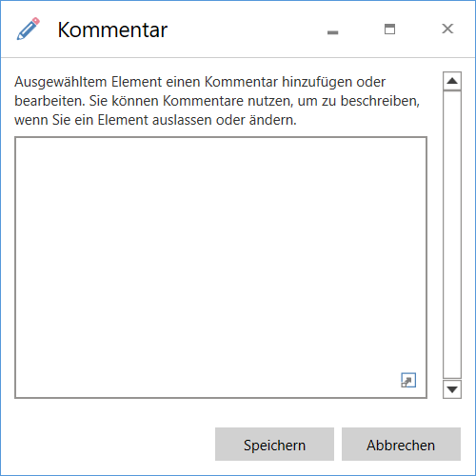Minimize the Kommentar dialog
476x476 pixels.
coord(332,32)
